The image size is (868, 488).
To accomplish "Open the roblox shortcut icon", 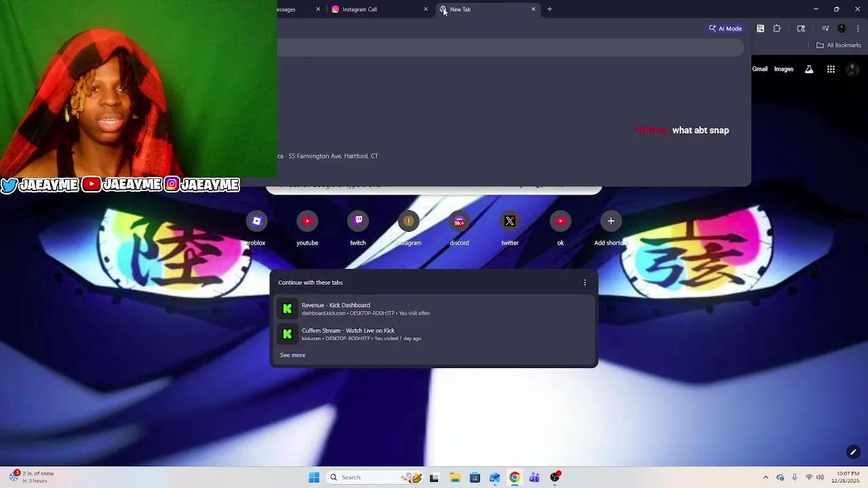I will click(256, 221).
